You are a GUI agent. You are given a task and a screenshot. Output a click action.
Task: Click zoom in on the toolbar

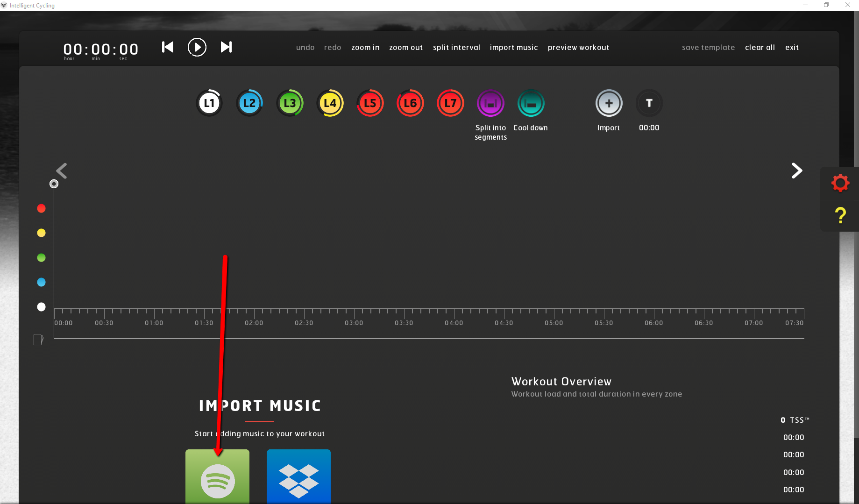pyautogui.click(x=365, y=48)
